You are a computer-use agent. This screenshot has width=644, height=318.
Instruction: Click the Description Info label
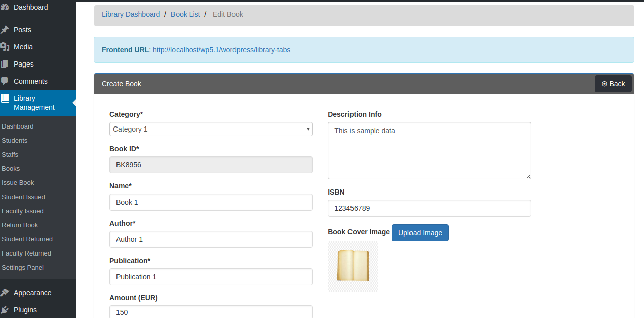pos(355,114)
